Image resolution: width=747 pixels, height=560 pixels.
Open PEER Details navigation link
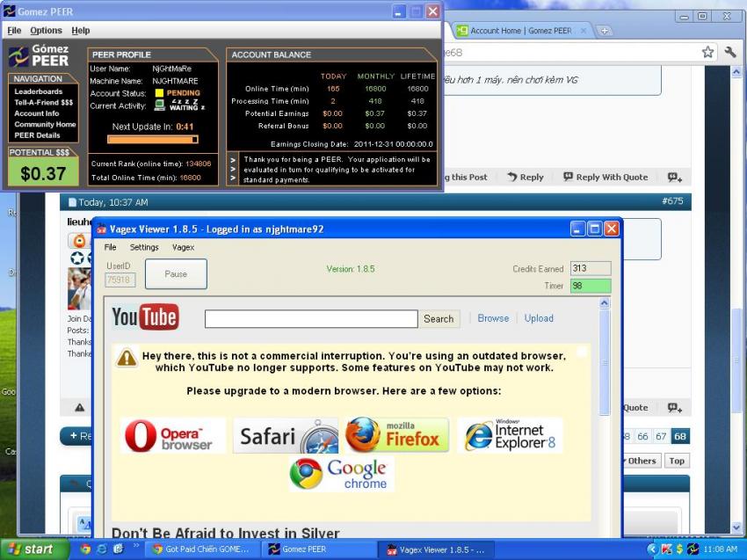[37, 135]
